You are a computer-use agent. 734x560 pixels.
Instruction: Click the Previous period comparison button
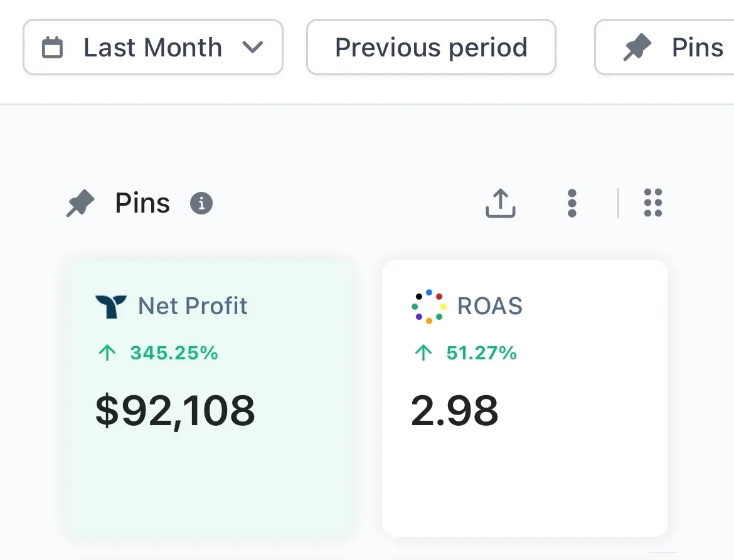[431, 48]
